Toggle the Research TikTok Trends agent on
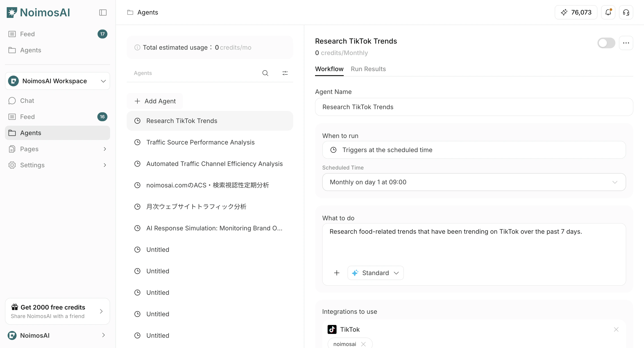Screen dimensions: 644x348 click(606, 43)
